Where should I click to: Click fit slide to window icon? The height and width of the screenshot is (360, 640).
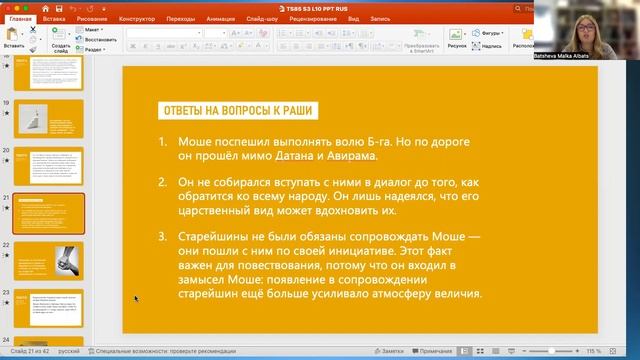point(613,351)
